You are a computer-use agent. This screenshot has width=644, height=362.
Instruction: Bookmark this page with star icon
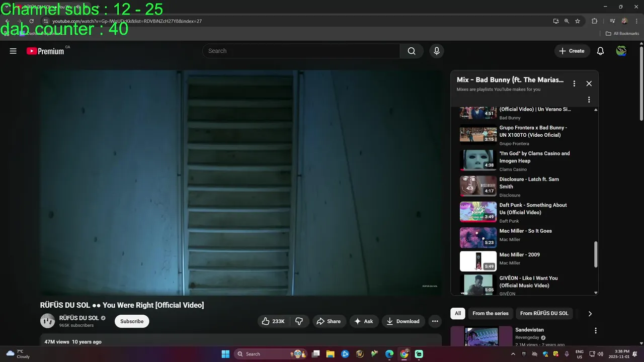(x=578, y=21)
